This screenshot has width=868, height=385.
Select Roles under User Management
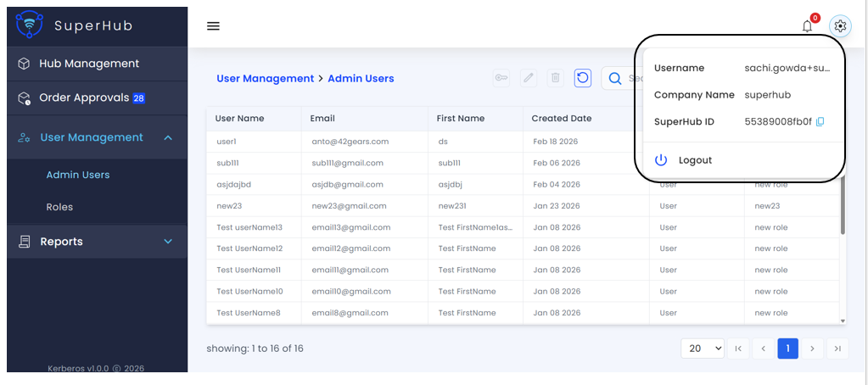tap(59, 207)
